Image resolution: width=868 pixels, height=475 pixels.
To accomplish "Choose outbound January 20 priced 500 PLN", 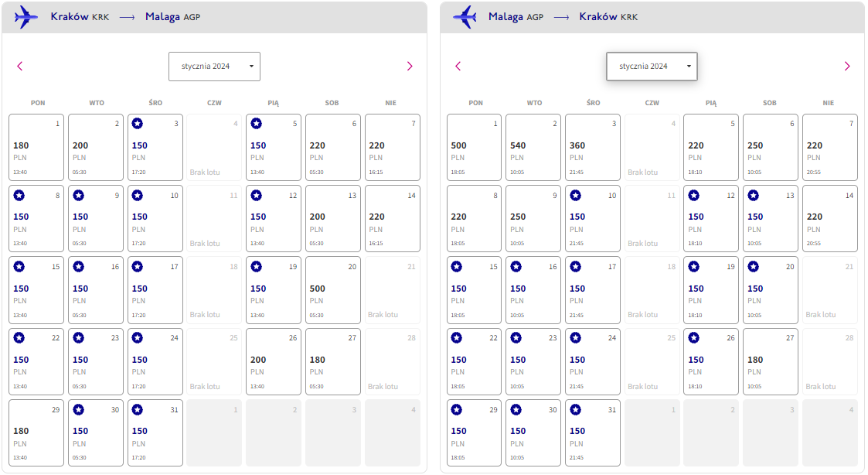I will click(x=332, y=290).
